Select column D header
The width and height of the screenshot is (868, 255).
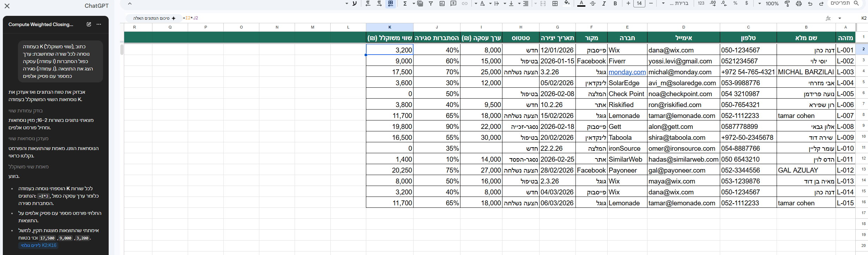coord(683,27)
